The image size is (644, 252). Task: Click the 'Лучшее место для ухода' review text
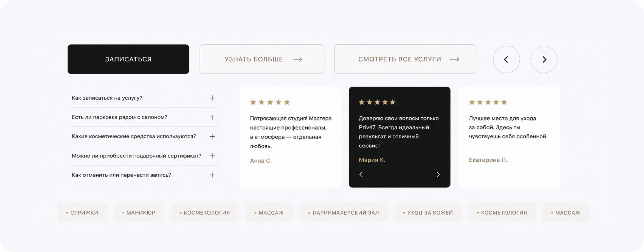[508, 127]
